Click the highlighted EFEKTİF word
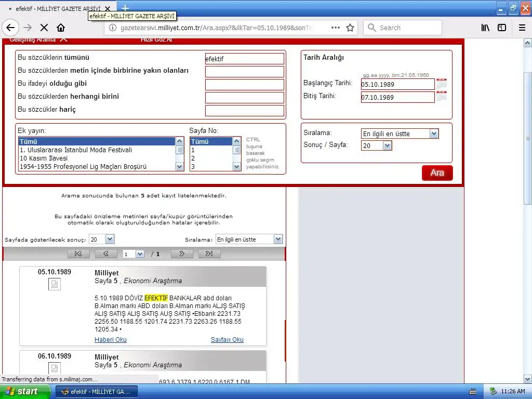Viewport: 532px width, 399px height. pos(156,298)
